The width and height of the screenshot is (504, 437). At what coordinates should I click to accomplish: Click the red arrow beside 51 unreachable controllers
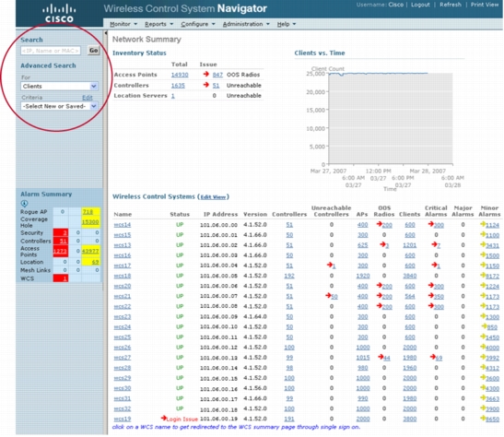[206, 85]
